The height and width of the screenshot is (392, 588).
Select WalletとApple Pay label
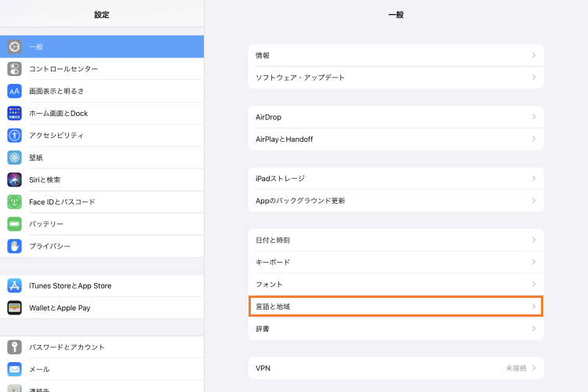click(60, 308)
